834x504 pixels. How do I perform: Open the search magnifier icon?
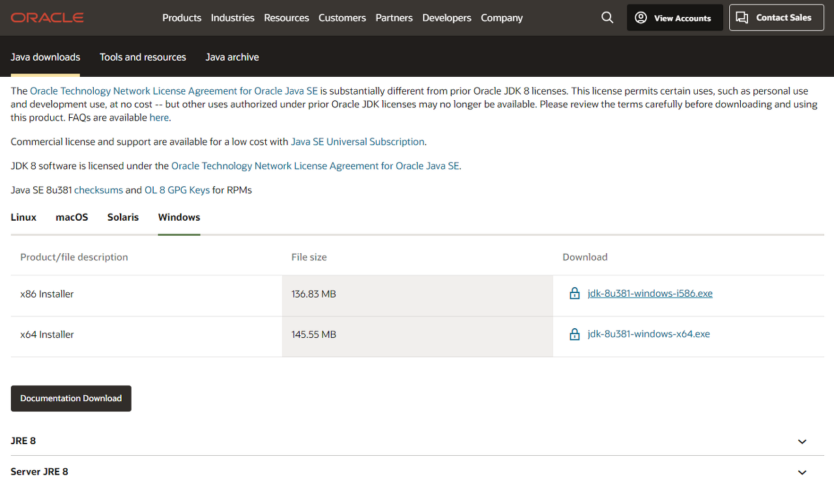pos(607,18)
